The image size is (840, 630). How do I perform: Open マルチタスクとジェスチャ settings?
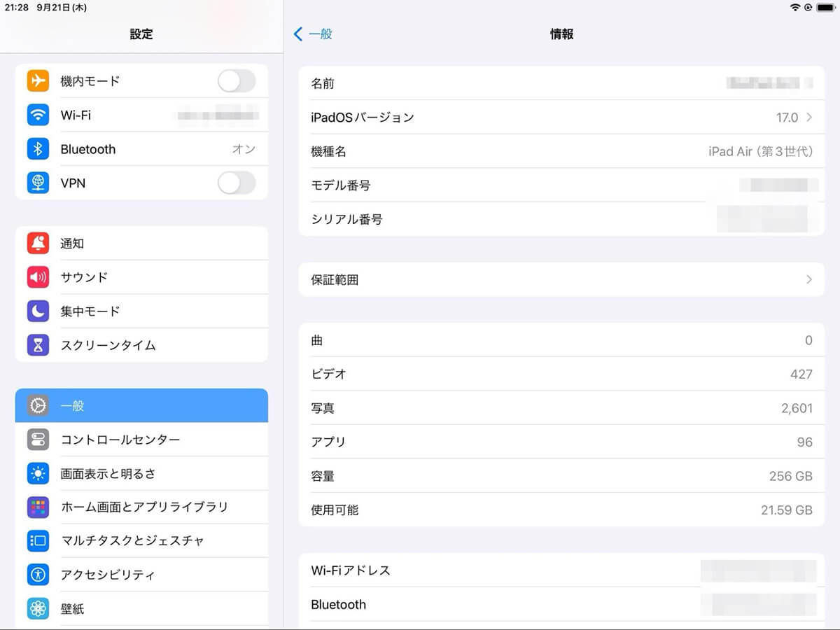141,540
